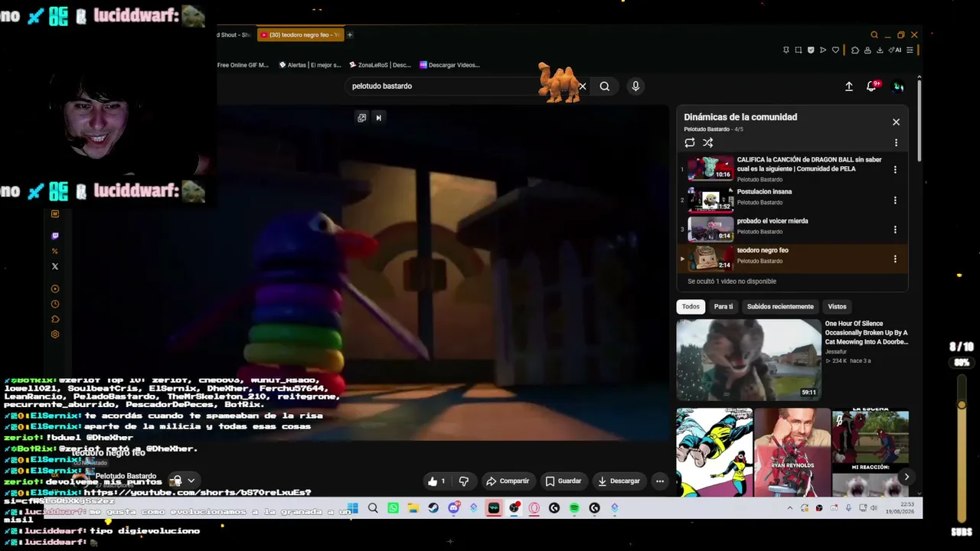Select the 'Para ti' filter chip
Image resolution: width=980 pixels, height=551 pixels.
tap(724, 307)
